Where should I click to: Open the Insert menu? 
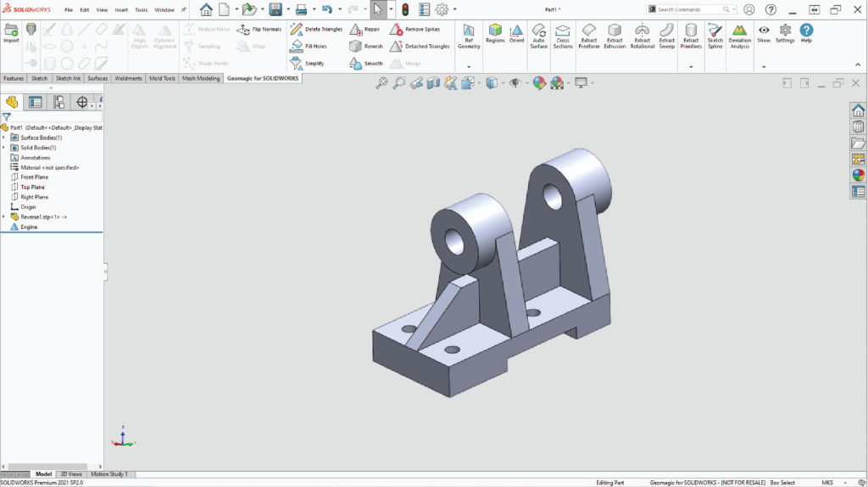click(x=121, y=10)
